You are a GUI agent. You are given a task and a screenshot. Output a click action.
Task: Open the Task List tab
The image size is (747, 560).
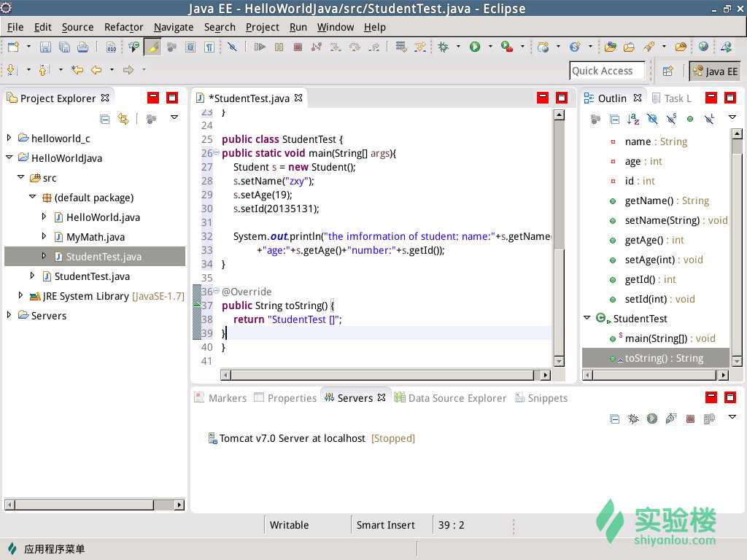point(672,98)
